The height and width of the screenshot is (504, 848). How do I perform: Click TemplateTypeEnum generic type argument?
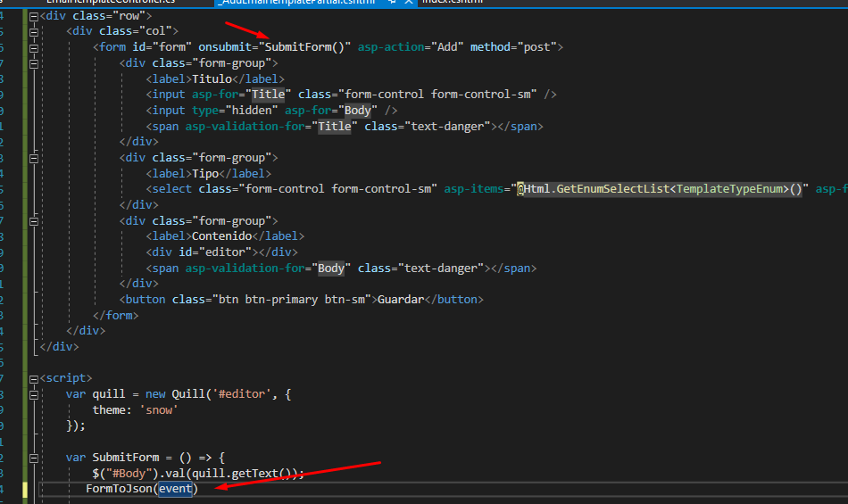pos(729,189)
